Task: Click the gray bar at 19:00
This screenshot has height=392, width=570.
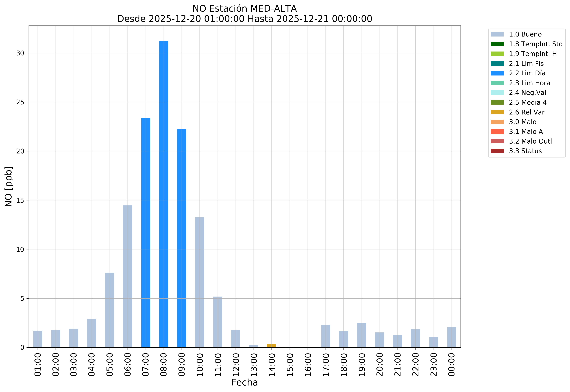Action: click(362, 335)
